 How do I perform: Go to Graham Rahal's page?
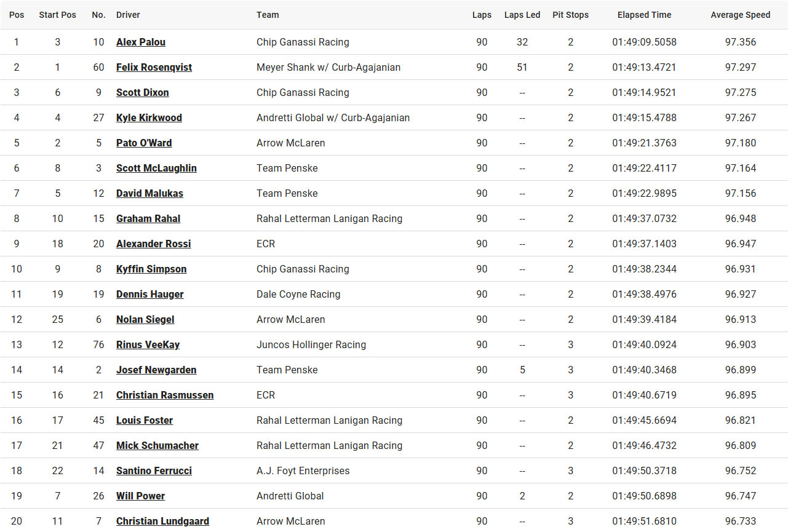point(148,219)
